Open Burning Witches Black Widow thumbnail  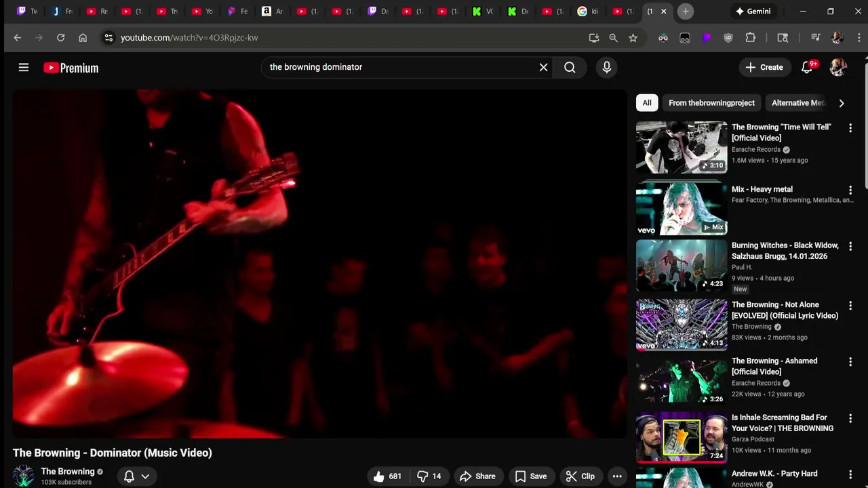point(682,265)
